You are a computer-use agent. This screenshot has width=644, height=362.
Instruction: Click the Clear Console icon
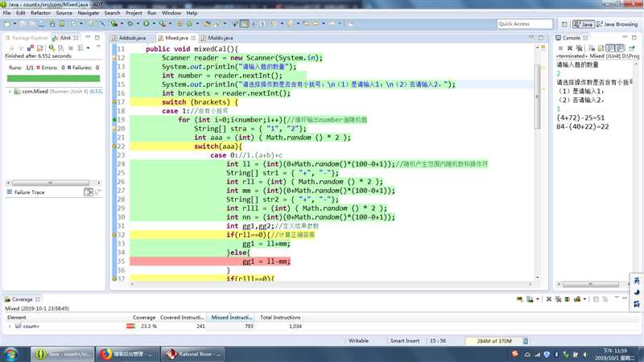592,48
